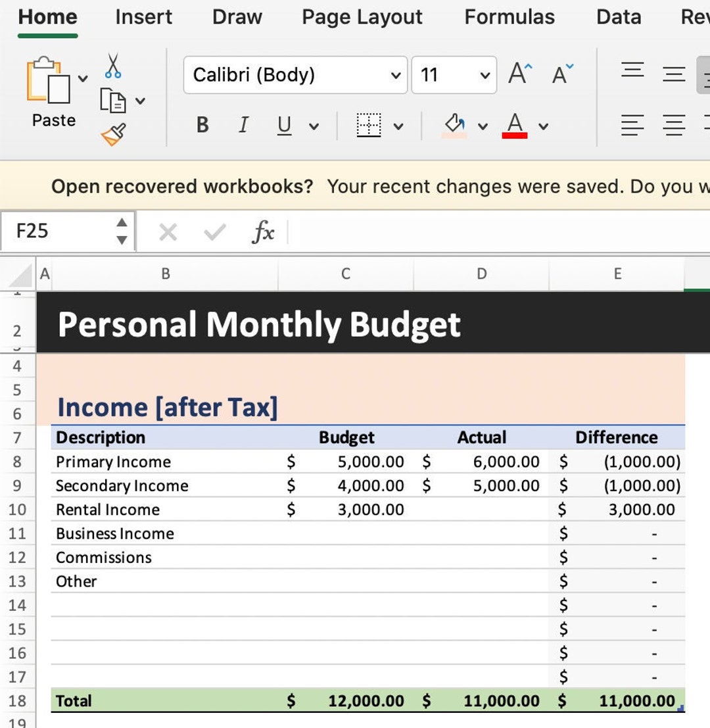
Task: Toggle italic formatting
Action: pyautogui.click(x=243, y=125)
